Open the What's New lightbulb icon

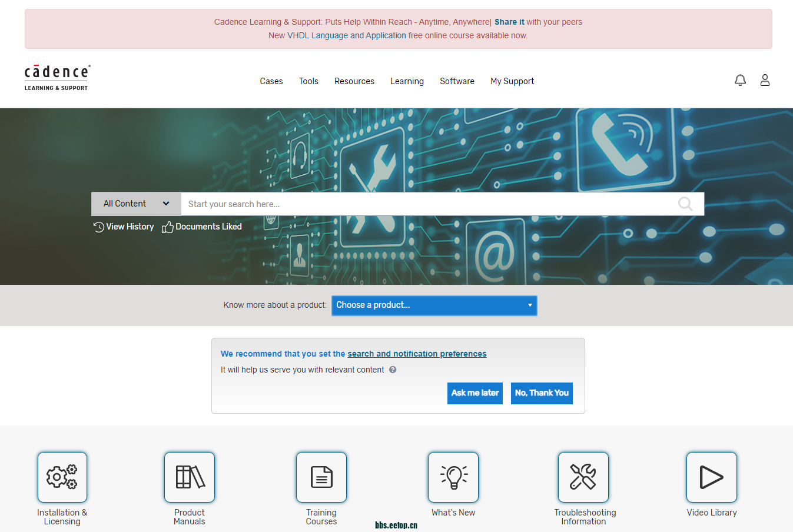click(x=453, y=477)
